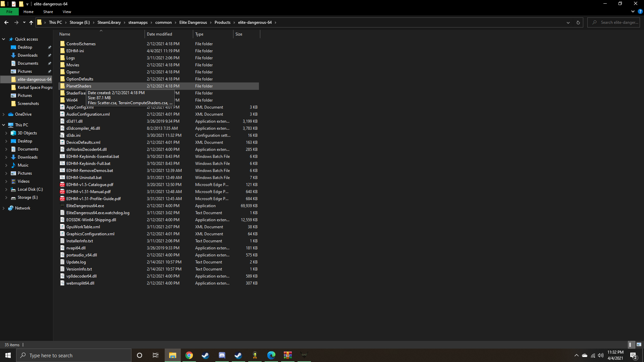Click in the Search elite-dangerous box
The height and width of the screenshot is (362, 644).
614,22
